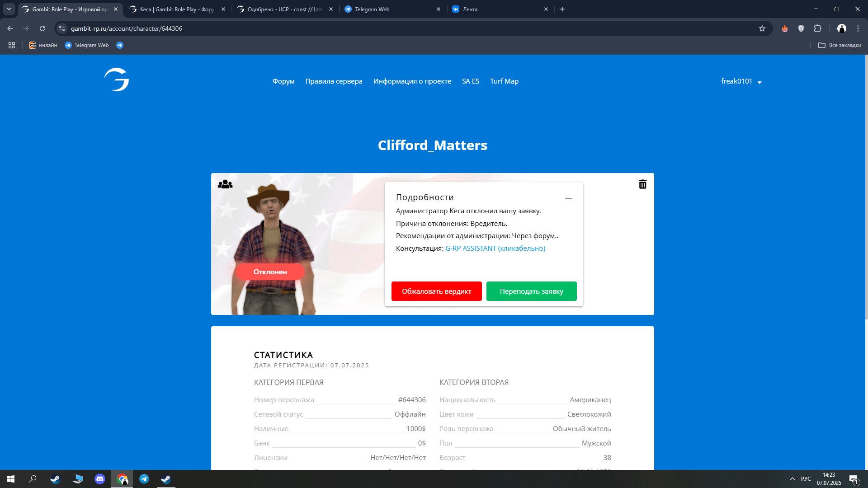Open Telegram from the taskbar
The width and height of the screenshot is (868, 488).
pos(144,479)
